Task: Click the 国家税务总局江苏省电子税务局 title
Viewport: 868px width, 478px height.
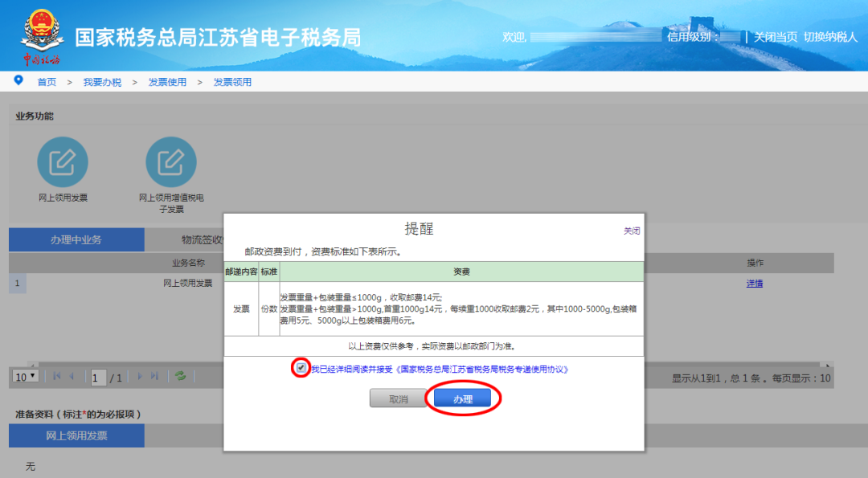Action: pyautogui.click(x=218, y=38)
